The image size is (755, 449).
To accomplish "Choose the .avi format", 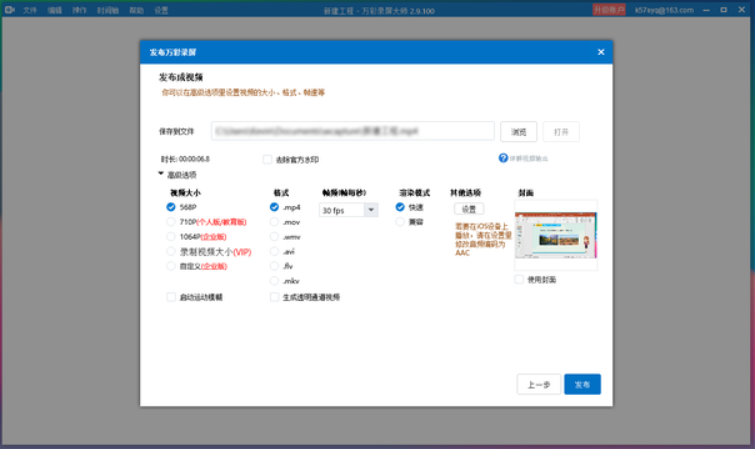I will 274,251.
